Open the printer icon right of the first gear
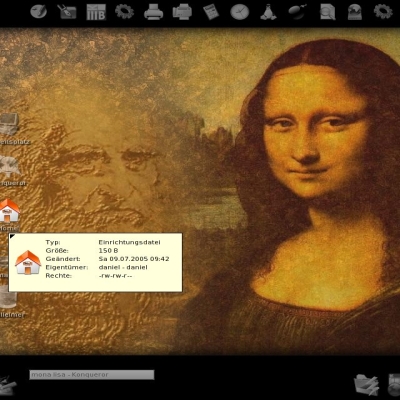 click(153, 12)
